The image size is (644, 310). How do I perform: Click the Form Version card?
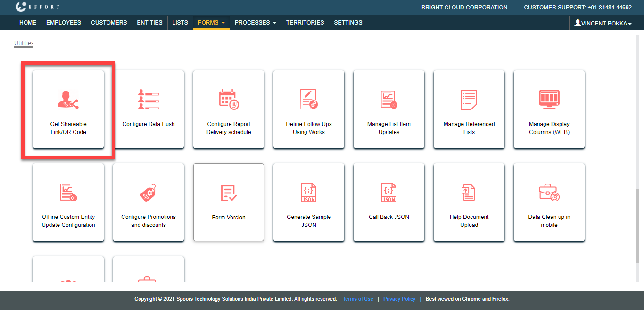[229, 202]
